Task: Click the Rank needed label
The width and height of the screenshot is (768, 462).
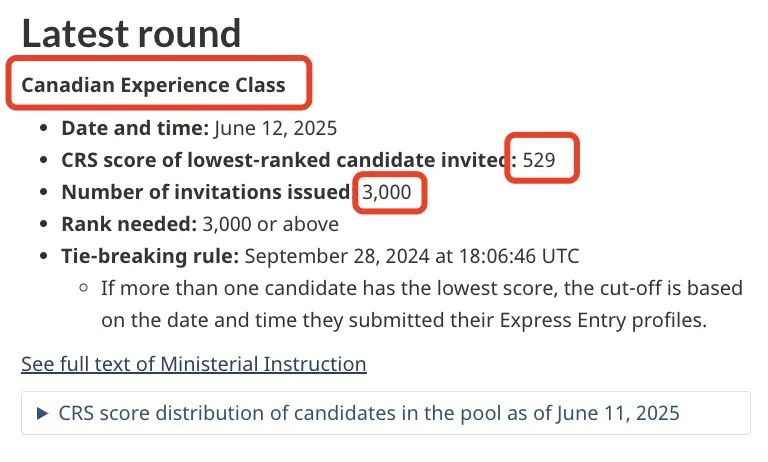Action: pos(129,224)
